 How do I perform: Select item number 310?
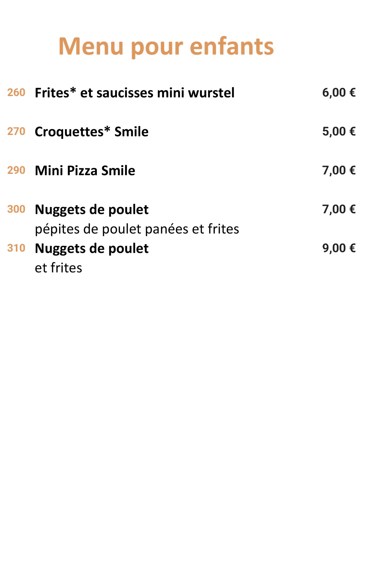pyautogui.click(x=16, y=248)
